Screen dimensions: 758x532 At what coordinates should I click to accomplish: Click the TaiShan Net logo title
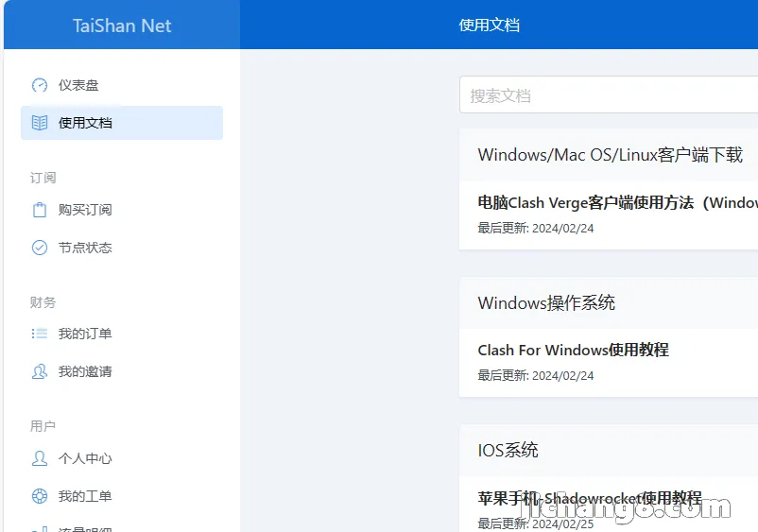tap(122, 26)
